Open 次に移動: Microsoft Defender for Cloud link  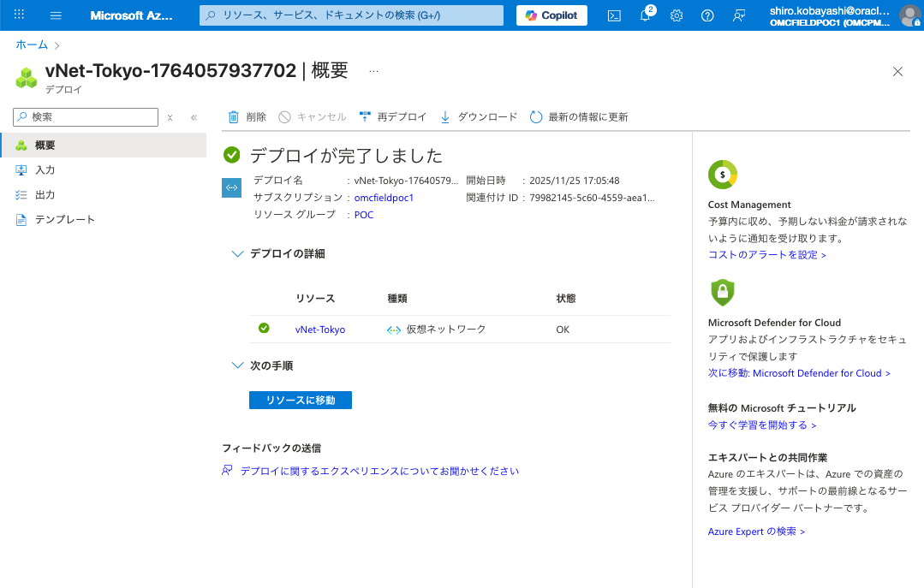[x=799, y=373]
